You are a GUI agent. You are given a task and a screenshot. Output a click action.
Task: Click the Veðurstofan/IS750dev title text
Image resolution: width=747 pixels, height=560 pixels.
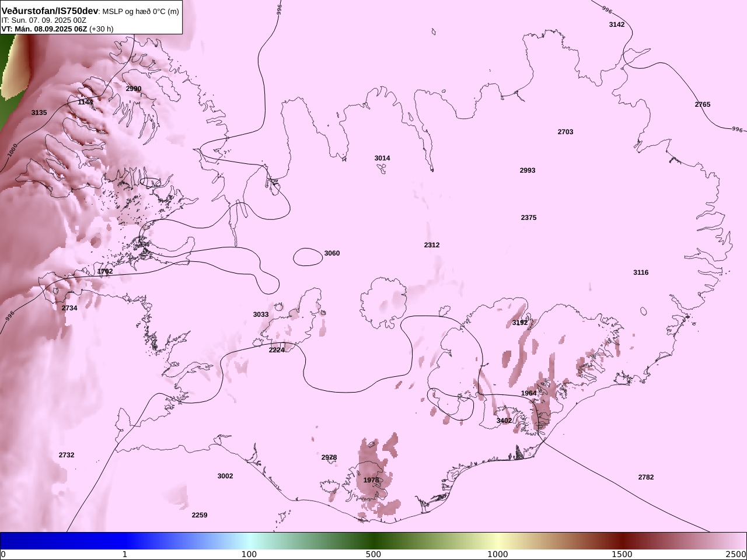click(50, 11)
